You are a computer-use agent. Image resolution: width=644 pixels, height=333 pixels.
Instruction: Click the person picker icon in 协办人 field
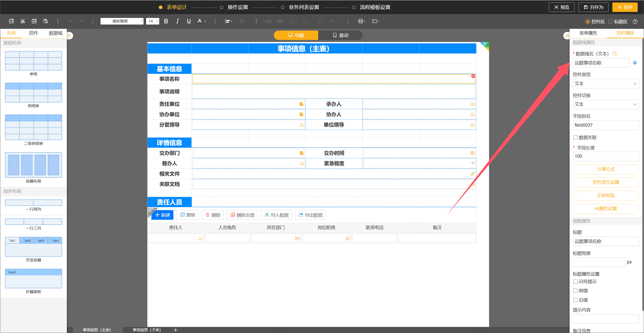(x=472, y=115)
